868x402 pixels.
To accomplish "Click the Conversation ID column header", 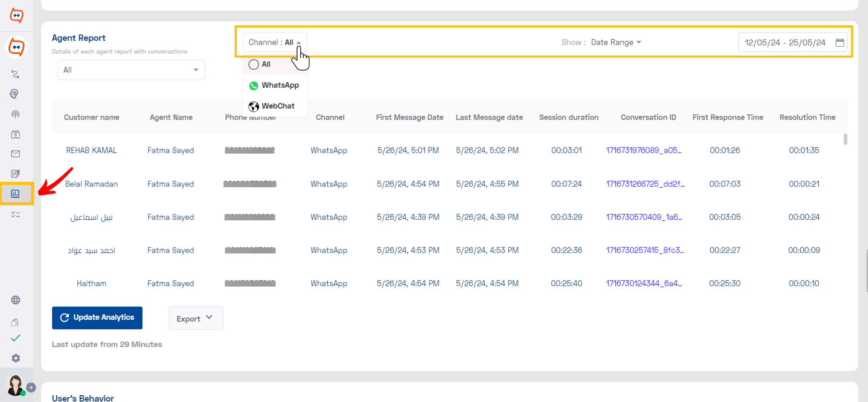I will pos(648,117).
